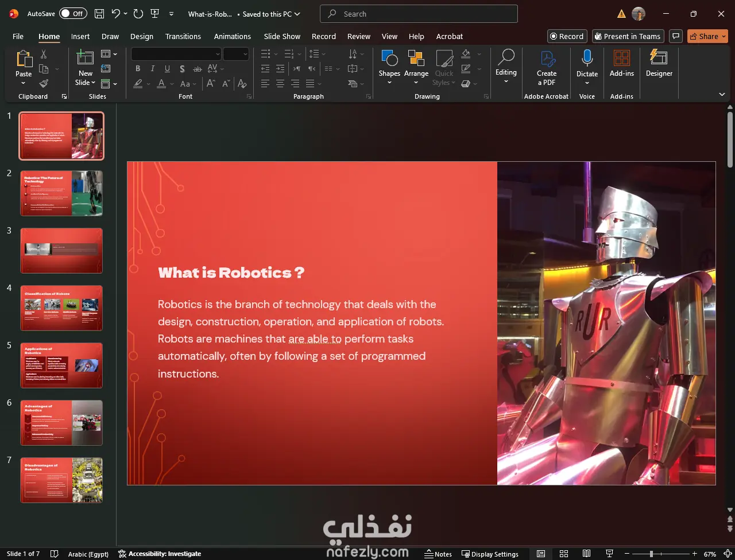Toggle Normal view button in status bar
The height and width of the screenshot is (560, 735).
click(x=541, y=554)
